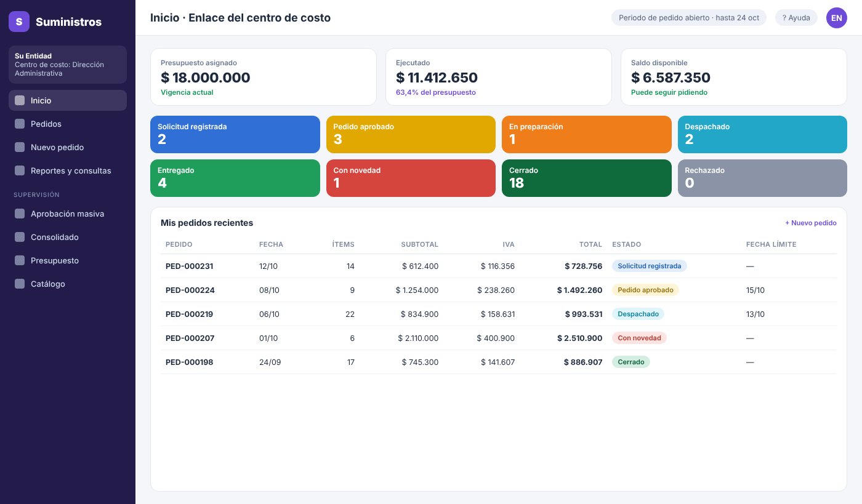The height and width of the screenshot is (504, 862).
Task: Click the icon beside Reportes y consultas
Action: 20,170
